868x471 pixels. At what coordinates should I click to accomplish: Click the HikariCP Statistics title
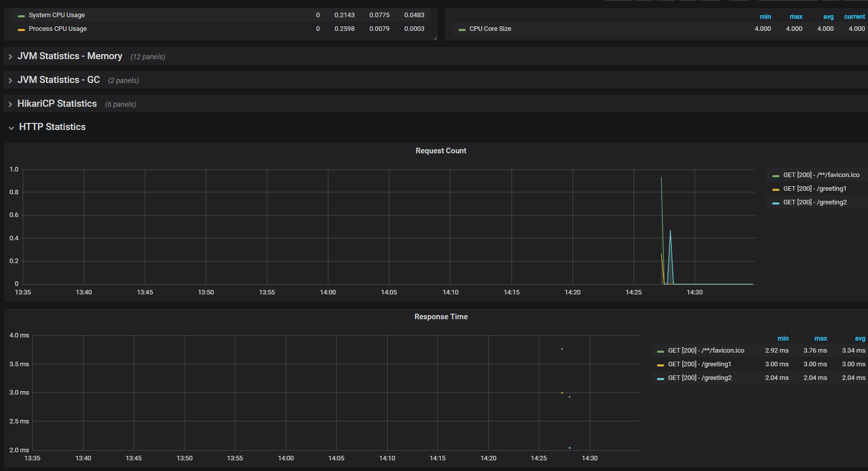[x=57, y=104]
